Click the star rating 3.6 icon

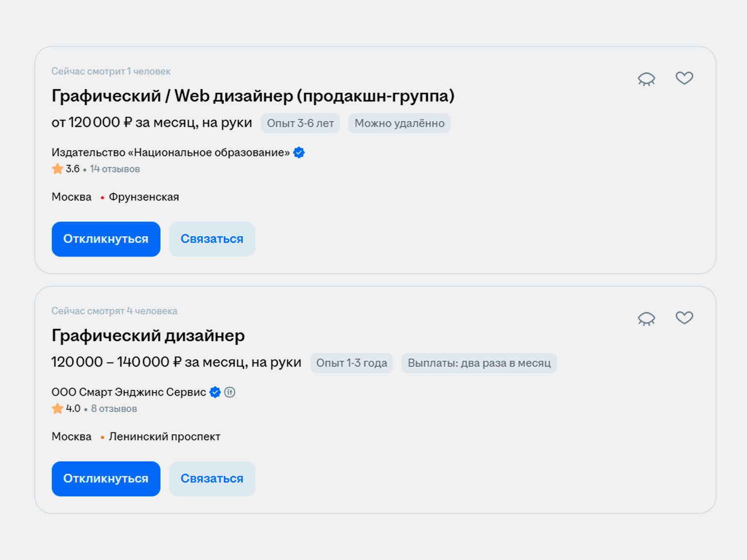coord(58,169)
